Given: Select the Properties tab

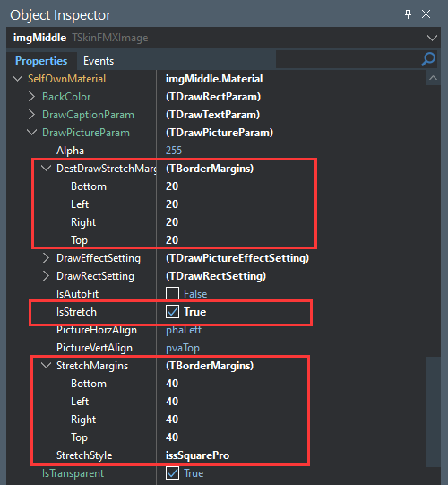Looking at the screenshot, I should (41, 61).
